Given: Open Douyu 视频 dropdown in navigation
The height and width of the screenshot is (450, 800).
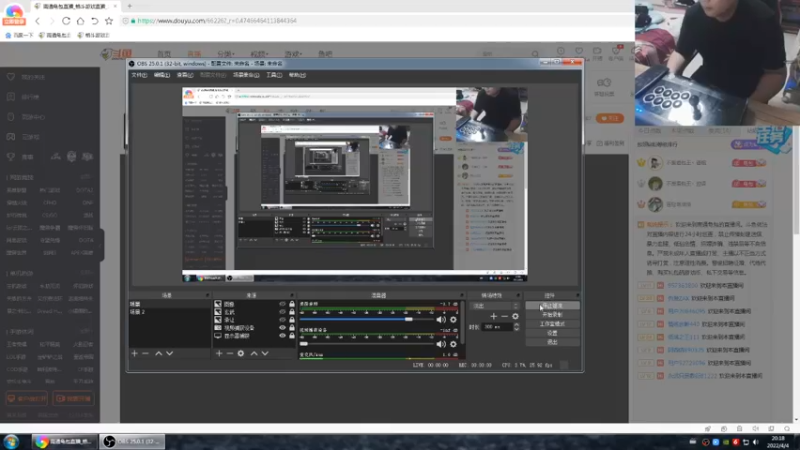Looking at the screenshot, I should coord(259,54).
